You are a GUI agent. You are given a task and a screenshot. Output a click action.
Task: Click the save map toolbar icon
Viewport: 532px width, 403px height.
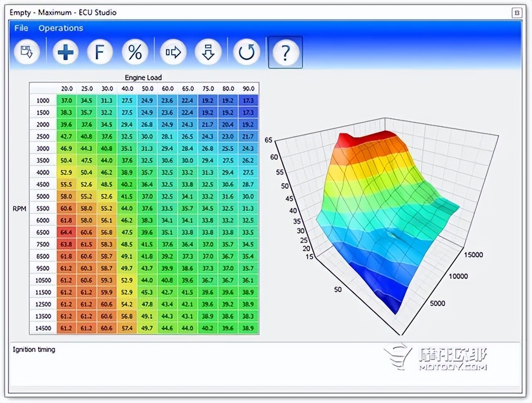tap(27, 52)
